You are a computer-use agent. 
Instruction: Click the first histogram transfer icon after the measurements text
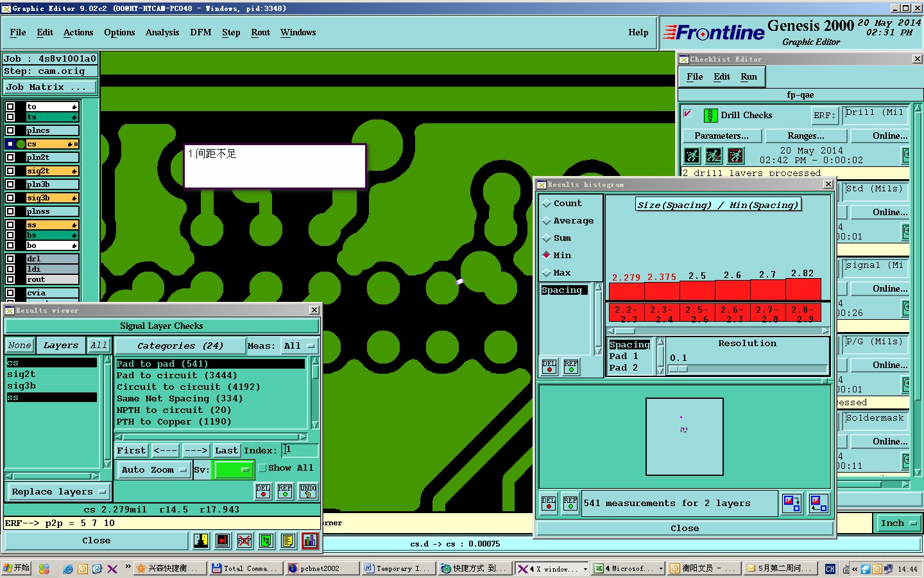(x=792, y=504)
